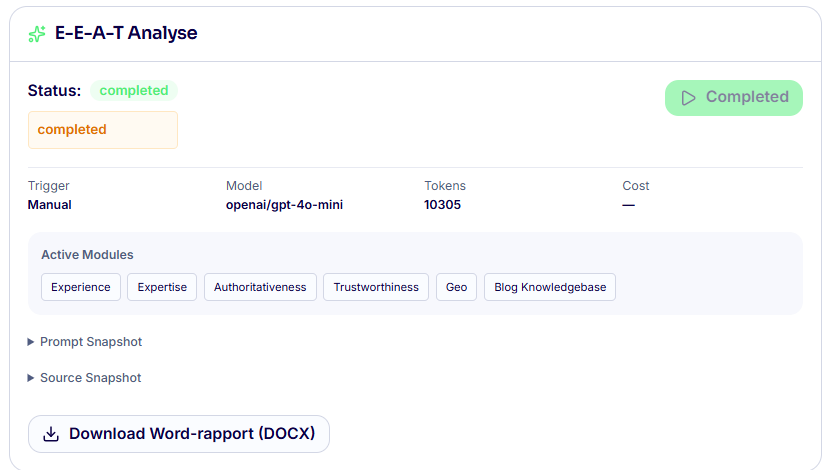Image resolution: width=832 pixels, height=470 pixels.
Task: Click the Active Modules label
Action: [88, 255]
